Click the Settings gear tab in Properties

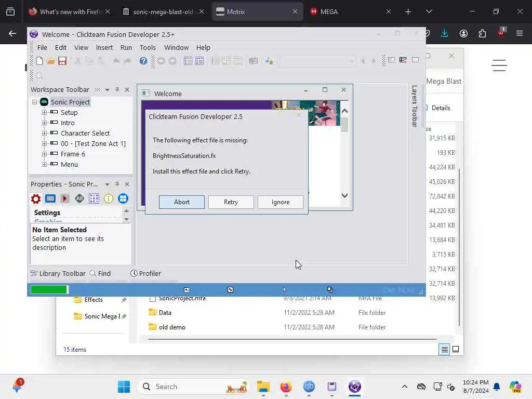pyautogui.click(x=36, y=198)
